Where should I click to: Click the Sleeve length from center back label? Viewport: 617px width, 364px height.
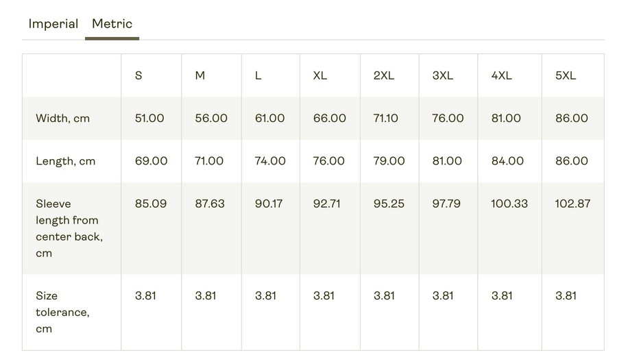click(69, 228)
